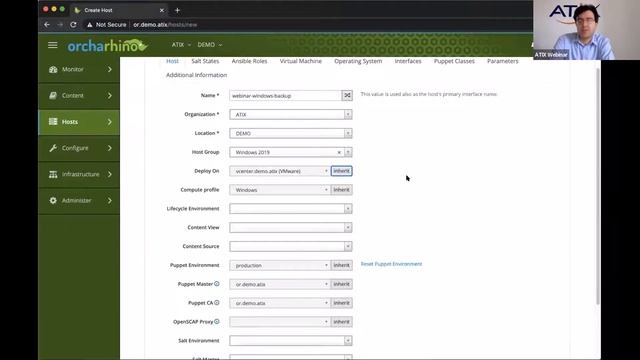Switch to the Puppet Classes tab
640x360 pixels.
coord(454,61)
